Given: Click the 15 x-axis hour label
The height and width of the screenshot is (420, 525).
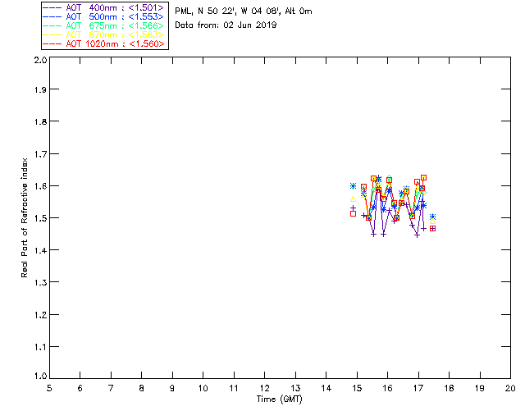Looking at the screenshot, I should (x=357, y=388).
